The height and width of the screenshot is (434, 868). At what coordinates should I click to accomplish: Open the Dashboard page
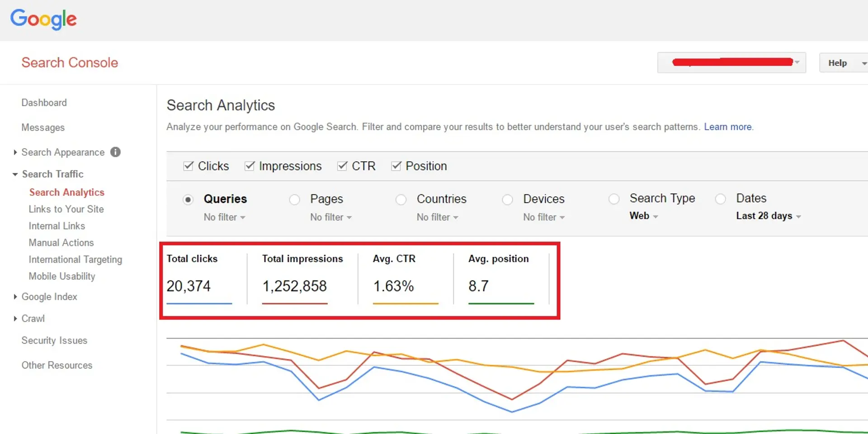click(44, 103)
